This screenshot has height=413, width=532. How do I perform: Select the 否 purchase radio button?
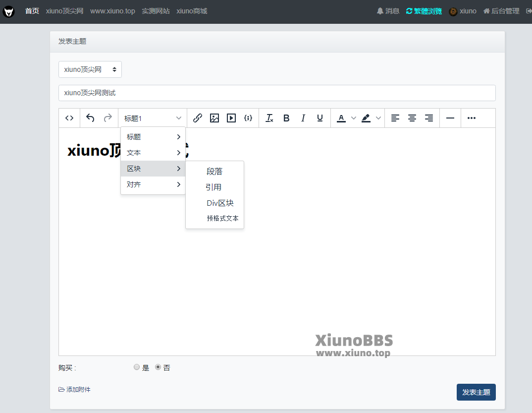click(158, 367)
